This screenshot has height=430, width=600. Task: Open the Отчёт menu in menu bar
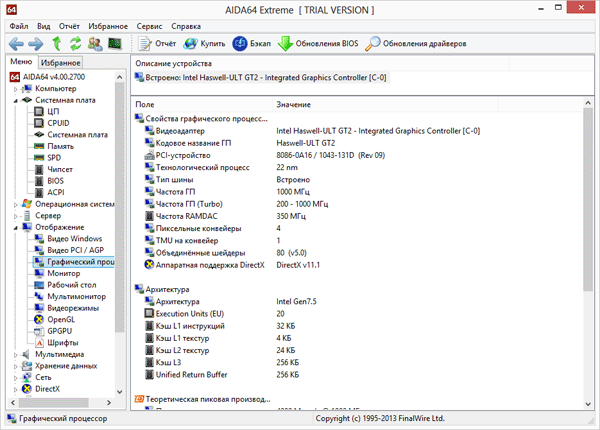(x=69, y=26)
